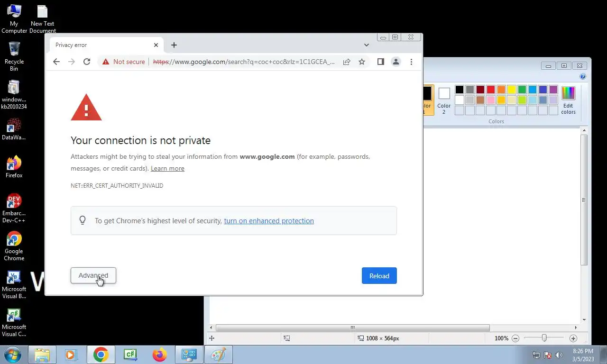
Task: Click Paint's horizontal scrollbar thumb
Action: [353, 328]
